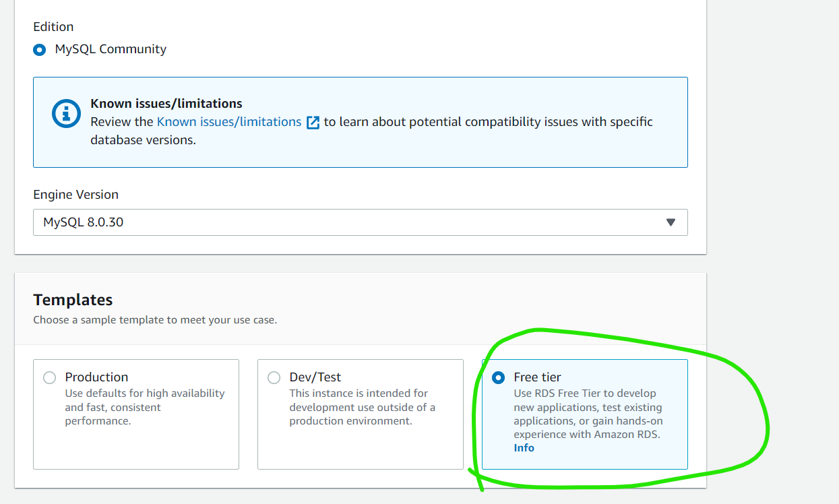The height and width of the screenshot is (504, 839).
Task: Open the Engine Version dropdown showing MySQL 8.0.30
Action: pos(361,222)
